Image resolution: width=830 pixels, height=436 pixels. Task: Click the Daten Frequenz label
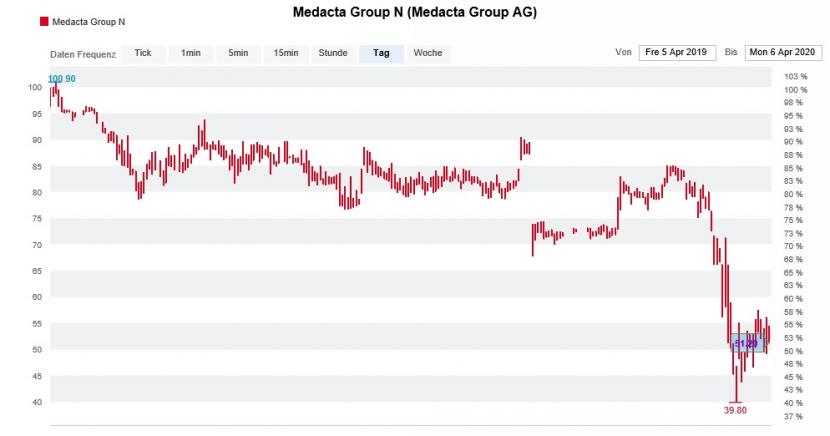click(83, 54)
